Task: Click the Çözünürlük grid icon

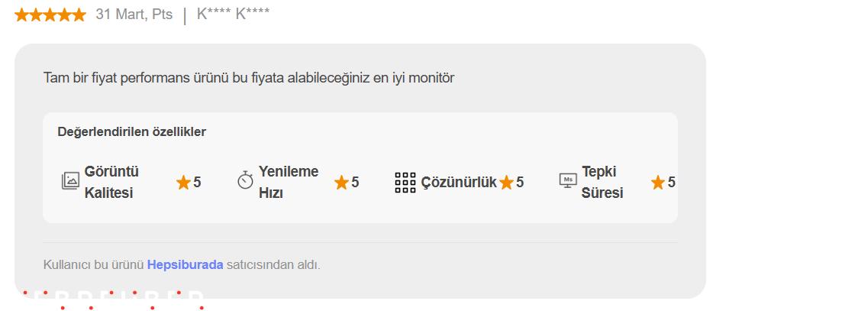Action: coord(405,183)
